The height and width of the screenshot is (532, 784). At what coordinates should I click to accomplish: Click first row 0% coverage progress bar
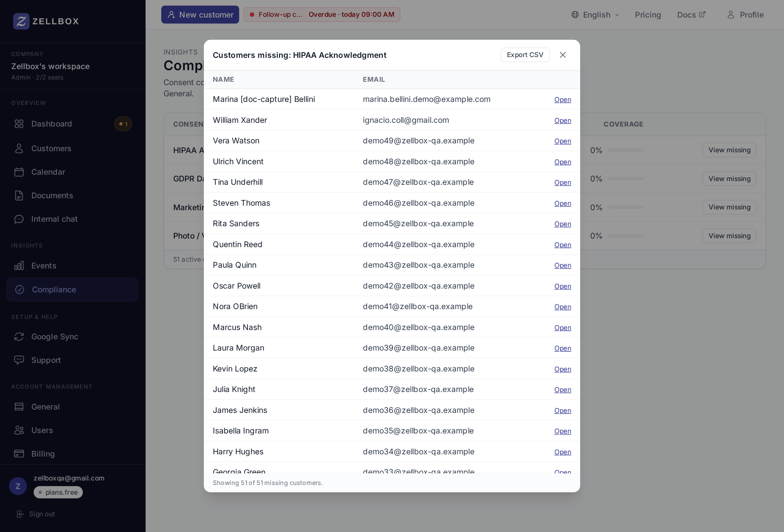tap(625, 150)
